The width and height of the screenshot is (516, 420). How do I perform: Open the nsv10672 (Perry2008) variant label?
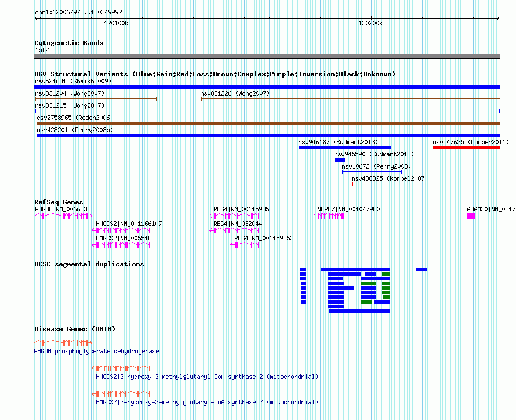[376, 166]
